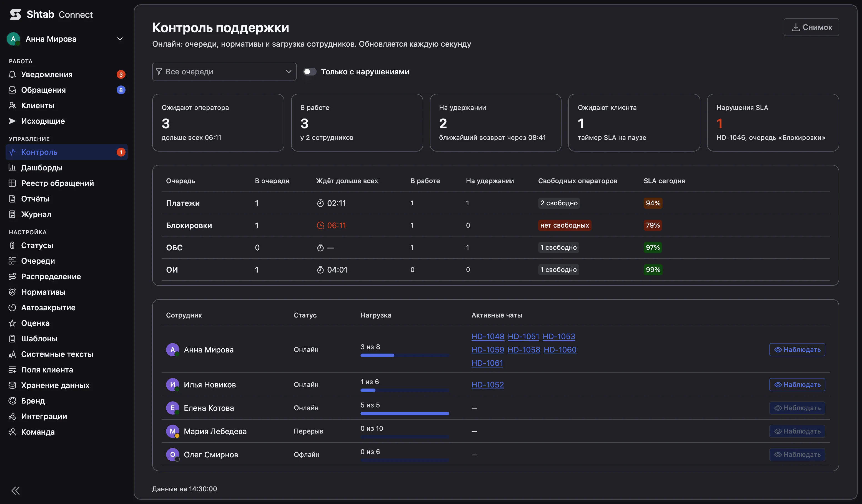
Task: Click the Shtab Connect logo icon
Action: coord(15,14)
